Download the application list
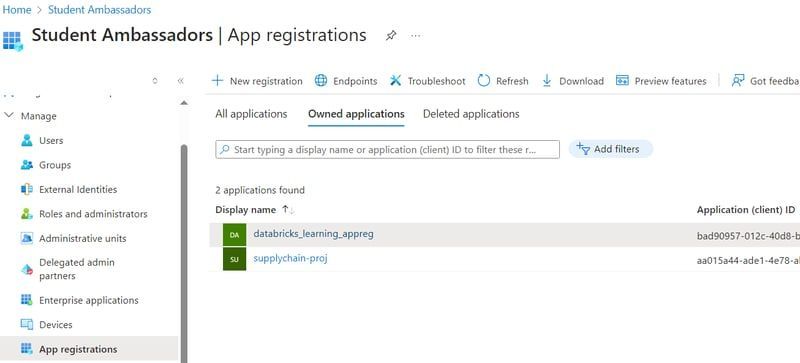Viewport: 800px width, 363px height. coord(572,81)
